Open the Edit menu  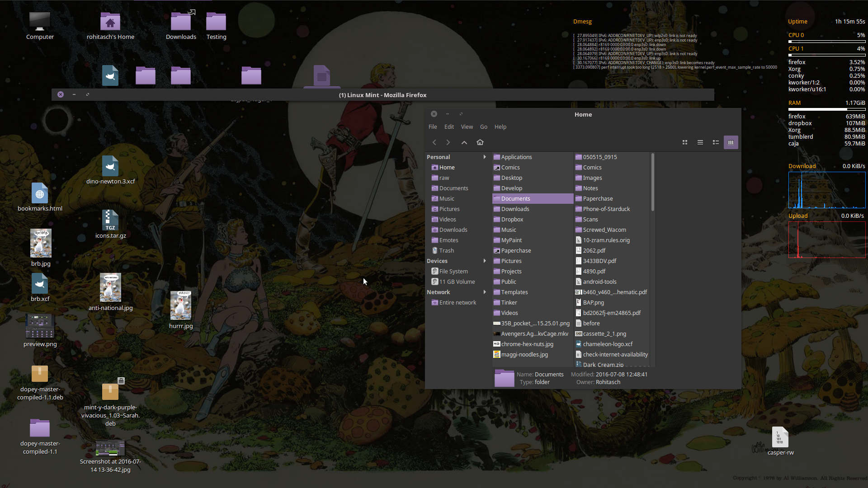(x=449, y=127)
